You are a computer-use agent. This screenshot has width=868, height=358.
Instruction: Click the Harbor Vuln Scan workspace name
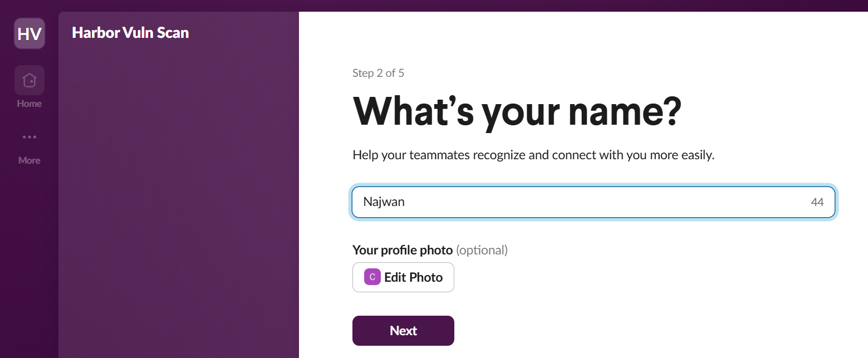pos(130,32)
